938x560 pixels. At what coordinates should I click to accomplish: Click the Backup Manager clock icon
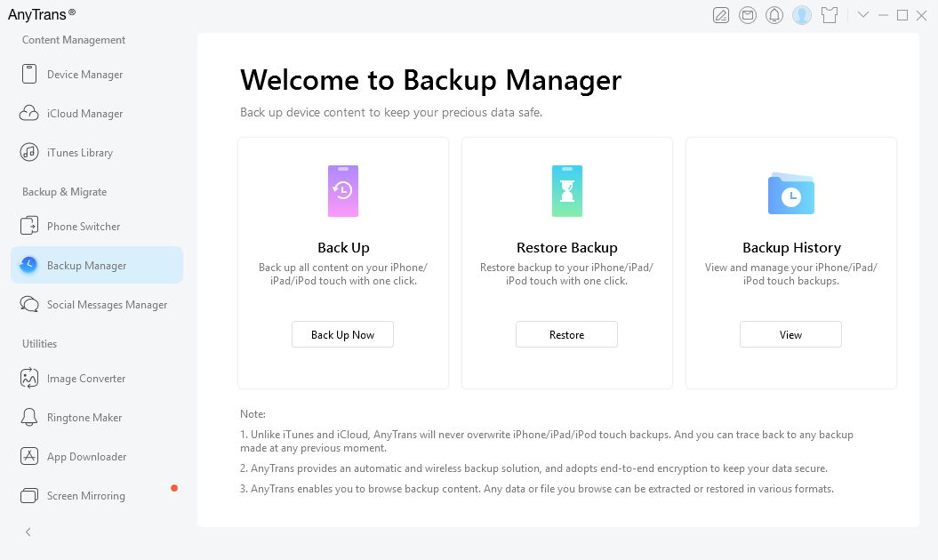28,265
